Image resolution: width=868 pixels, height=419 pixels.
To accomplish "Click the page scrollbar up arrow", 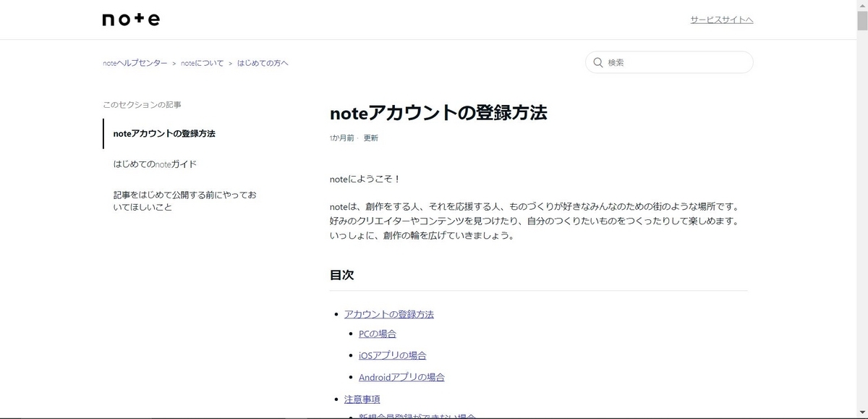I will coord(861,6).
